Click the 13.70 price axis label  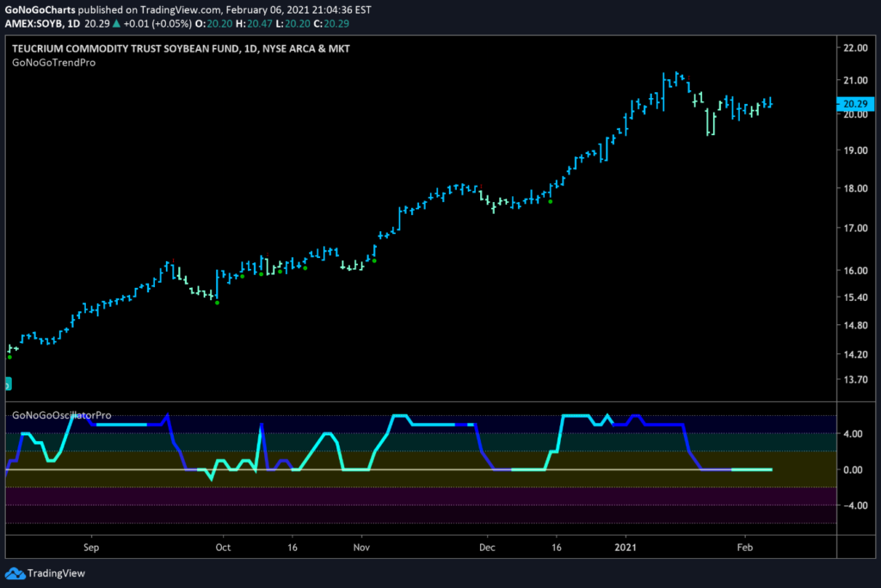pos(855,380)
